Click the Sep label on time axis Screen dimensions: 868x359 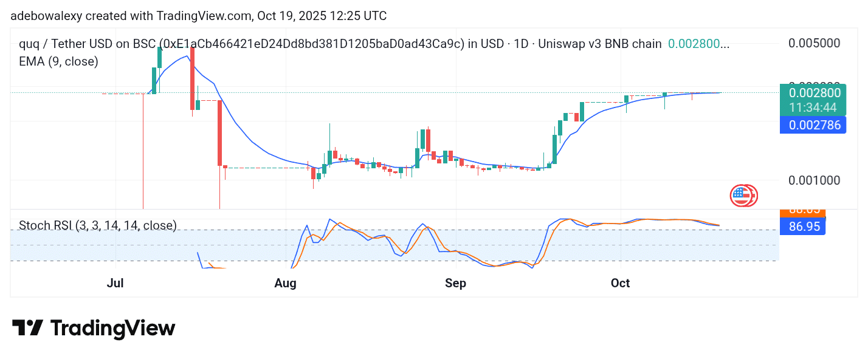tap(455, 283)
